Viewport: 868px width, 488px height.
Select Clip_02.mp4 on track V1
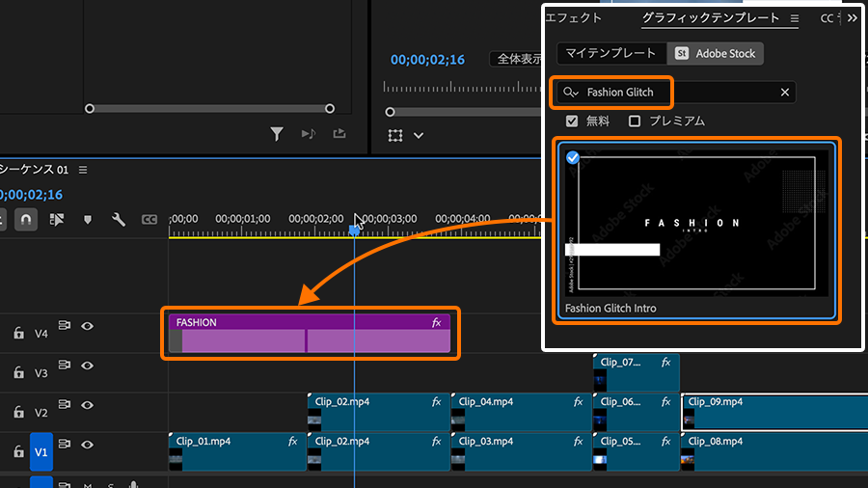(379, 452)
